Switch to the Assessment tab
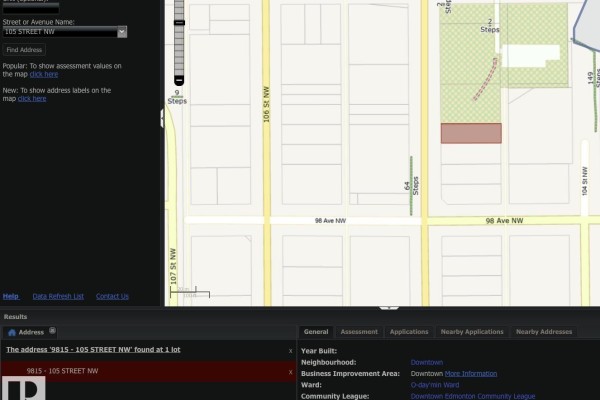 pos(359,332)
